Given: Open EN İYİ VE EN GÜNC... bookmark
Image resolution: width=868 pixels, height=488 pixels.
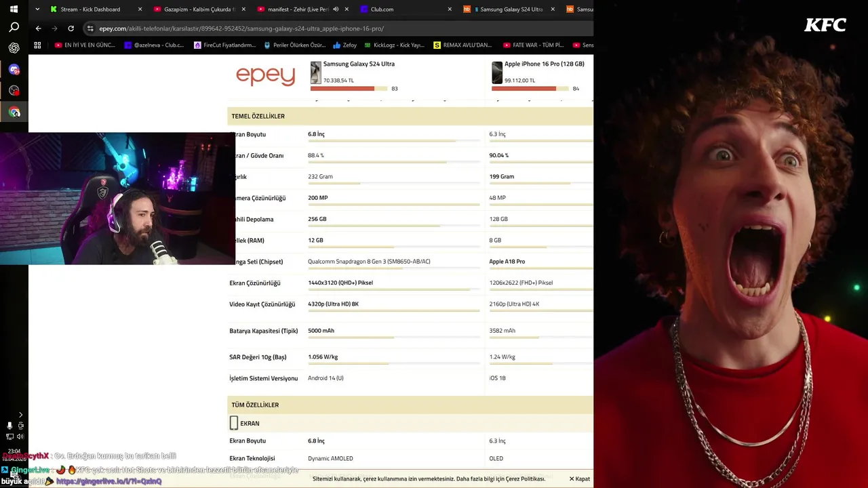Looking at the screenshot, I should (x=85, y=45).
